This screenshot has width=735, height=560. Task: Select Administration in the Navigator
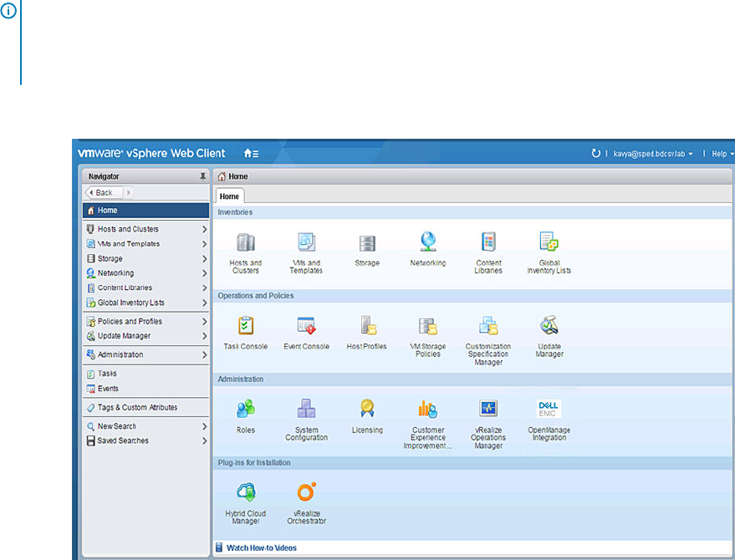pos(145,354)
